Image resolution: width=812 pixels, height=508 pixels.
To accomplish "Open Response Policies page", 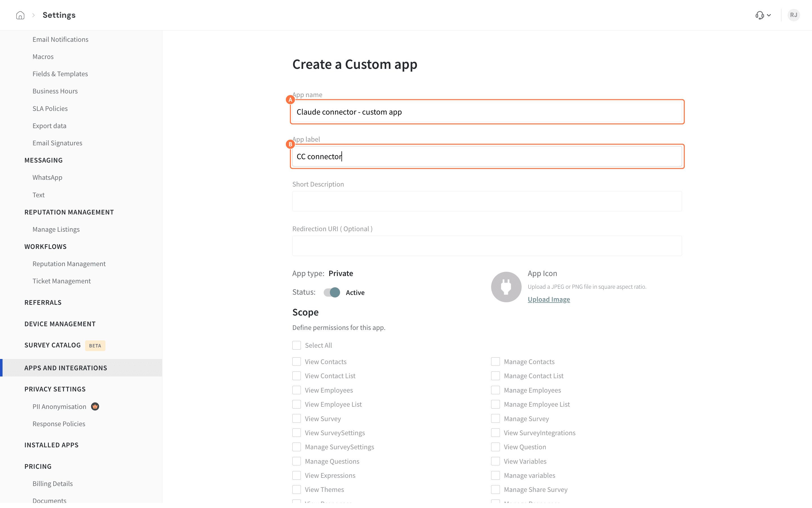I will [x=59, y=424].
